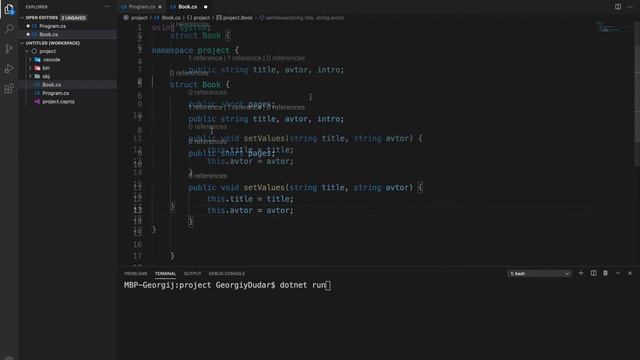Open the '1: bash' terminal selector dropdown
The height and width of the screenshot is (360, 640).
539,273
